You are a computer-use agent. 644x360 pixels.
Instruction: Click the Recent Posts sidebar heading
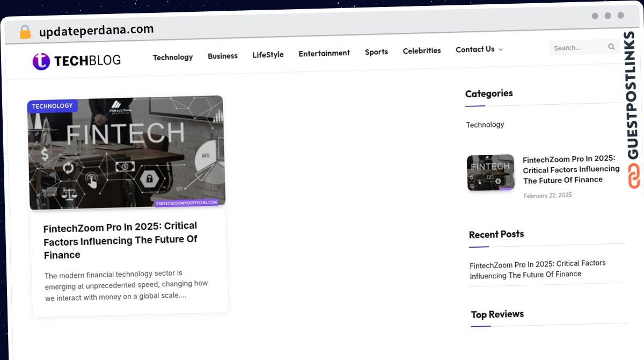496,234
